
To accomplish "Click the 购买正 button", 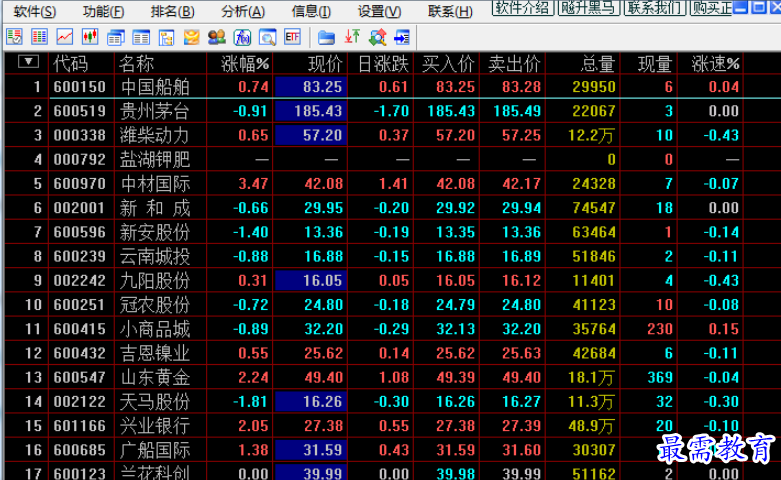I will 711,7.
